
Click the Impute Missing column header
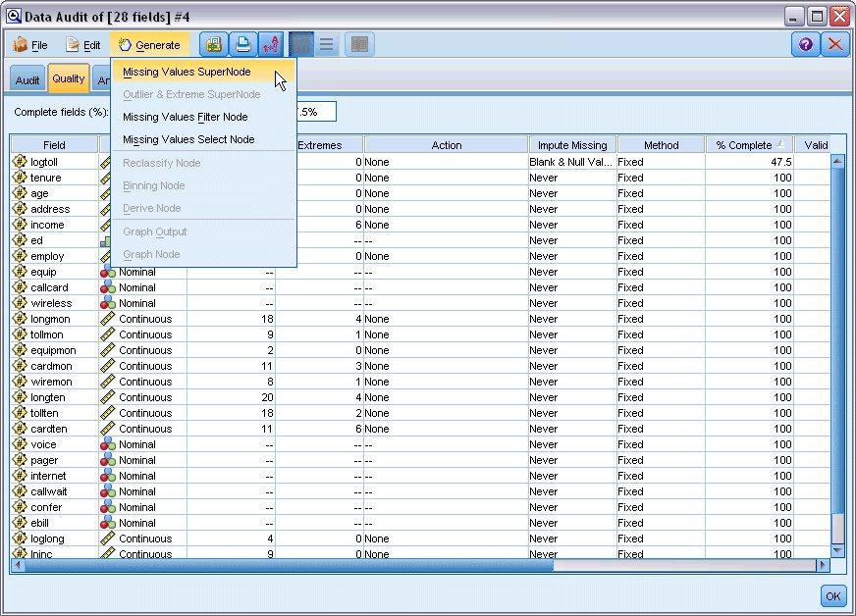coord(572,145)
